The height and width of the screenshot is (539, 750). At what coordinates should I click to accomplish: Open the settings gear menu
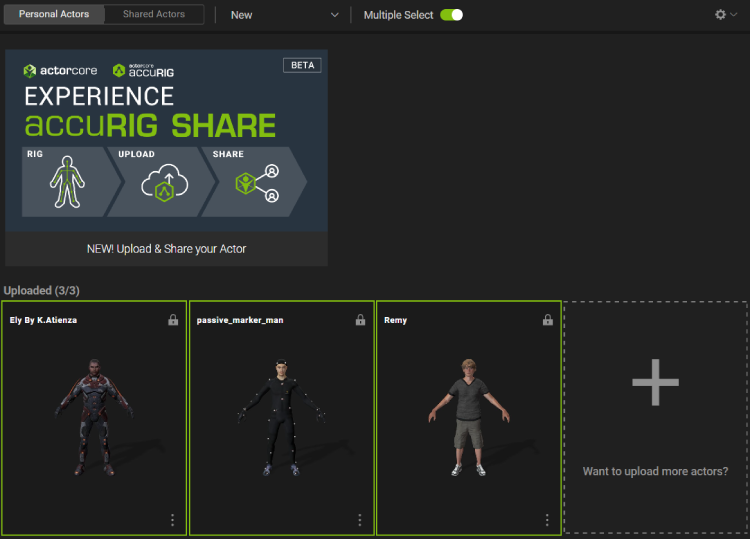[x=726, y=15]
